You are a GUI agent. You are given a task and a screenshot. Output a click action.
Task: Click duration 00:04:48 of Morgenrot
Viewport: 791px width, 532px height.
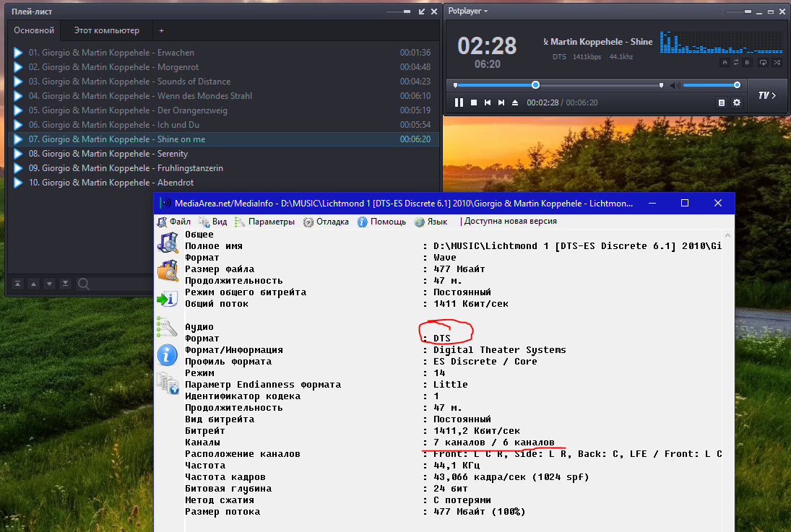pyautogui.click(x=415, y=67)
